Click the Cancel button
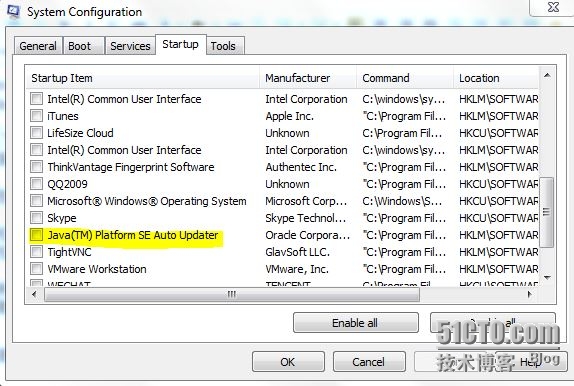This screenshot has width=574, height=386. [x=369, y=362]
